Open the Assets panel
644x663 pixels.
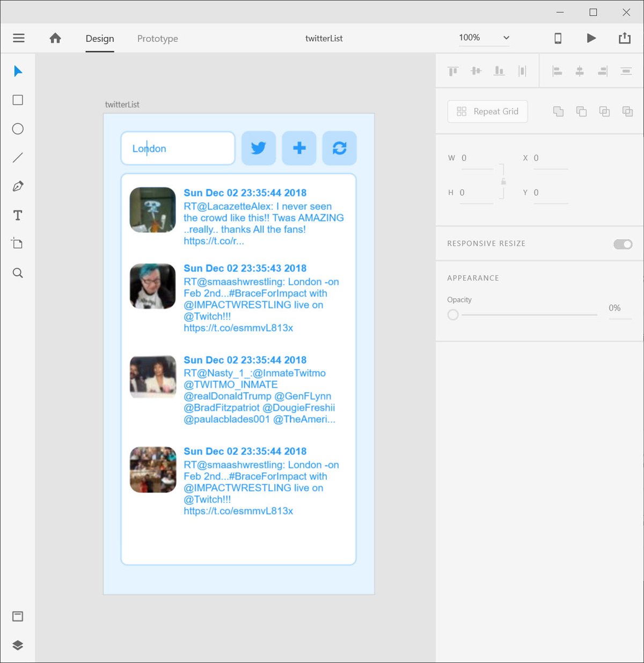pyautogui.click(x=18, y=616)
